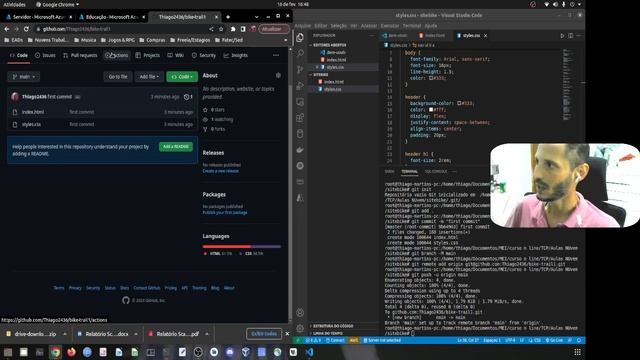Open Relatório docx download menu arrow

point(136,334)
